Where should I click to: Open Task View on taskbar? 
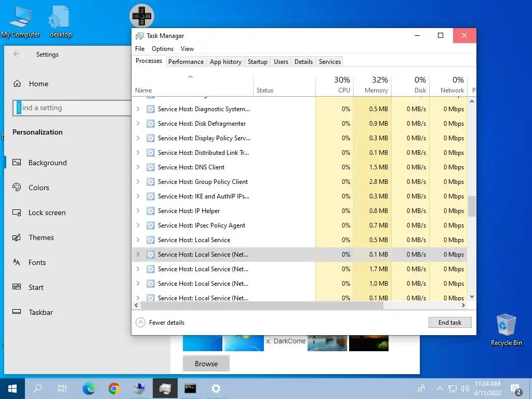pos(62,389)
